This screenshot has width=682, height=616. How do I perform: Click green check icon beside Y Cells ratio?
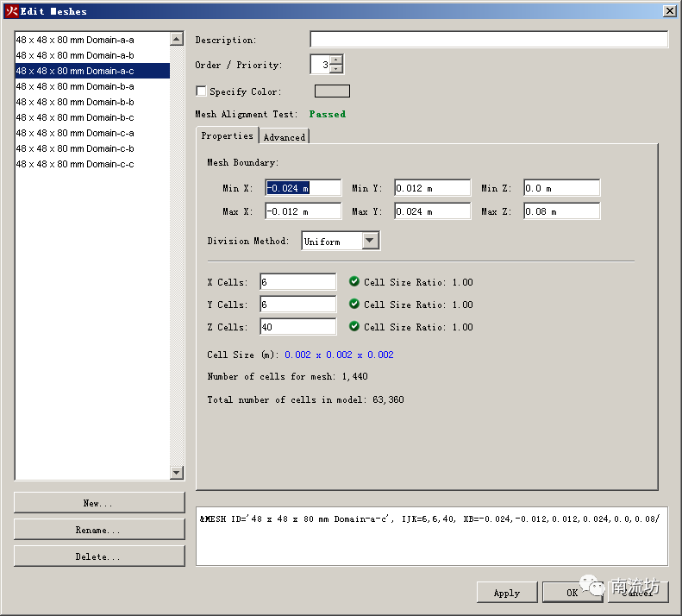(x=354, y=304)
